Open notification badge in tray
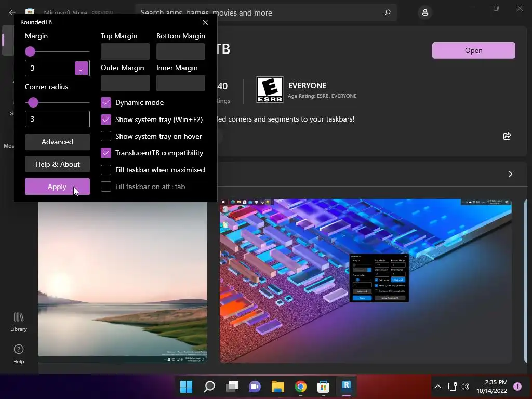The height and width of the screenshot is (399, 532). (517, 387)
